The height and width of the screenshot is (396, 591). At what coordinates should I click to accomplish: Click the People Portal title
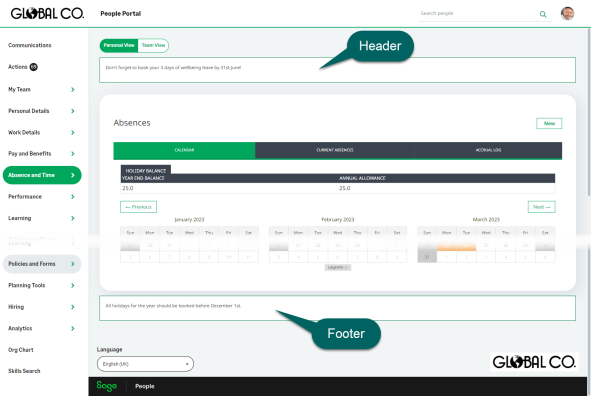(121, 14)
